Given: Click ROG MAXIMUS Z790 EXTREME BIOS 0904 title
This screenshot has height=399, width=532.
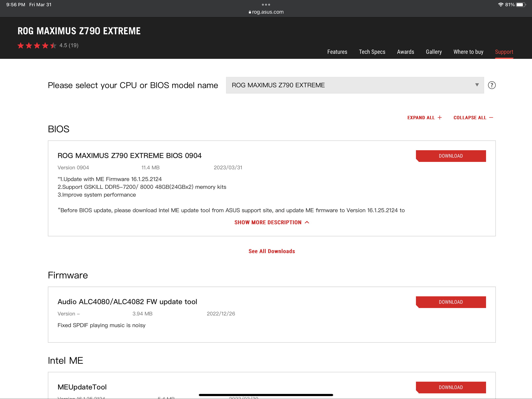Looking at the screenshot, I should 129,155.
